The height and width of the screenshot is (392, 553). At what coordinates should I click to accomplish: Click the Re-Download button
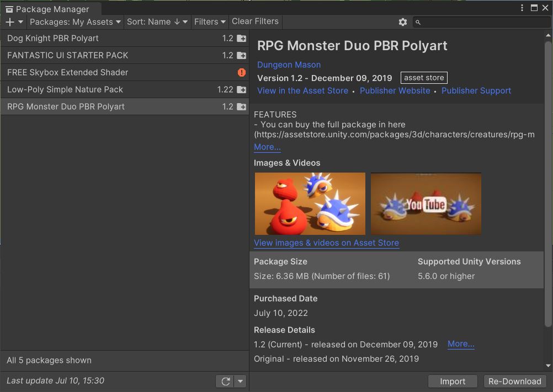(x=514, y=382)
